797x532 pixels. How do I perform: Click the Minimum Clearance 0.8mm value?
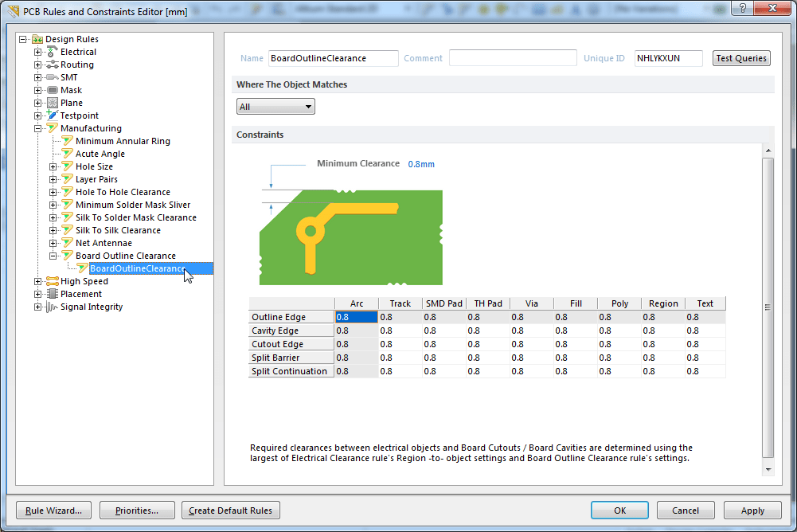421,164
